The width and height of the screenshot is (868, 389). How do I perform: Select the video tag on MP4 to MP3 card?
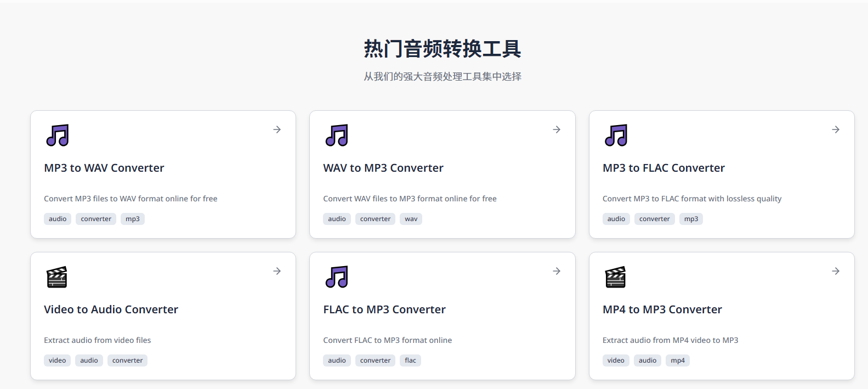tap(616, 360)
